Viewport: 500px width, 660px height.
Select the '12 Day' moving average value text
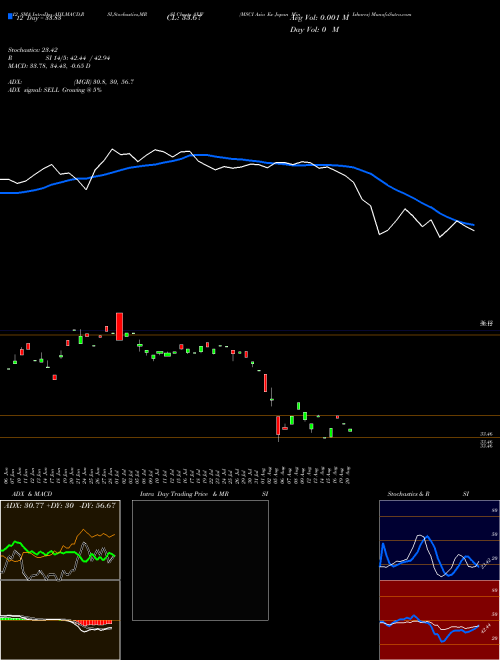(x=39, y=18)
